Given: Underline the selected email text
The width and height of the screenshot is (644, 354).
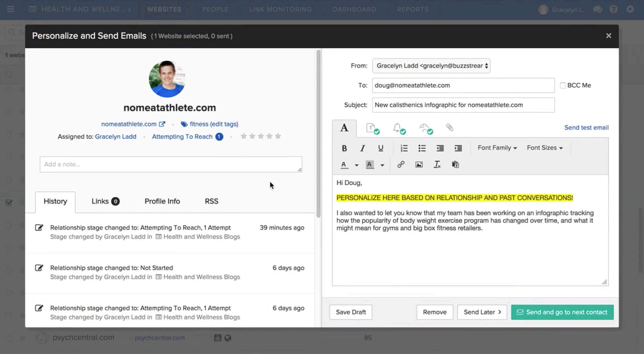Looking at the screenshot, I should point(381,148).
